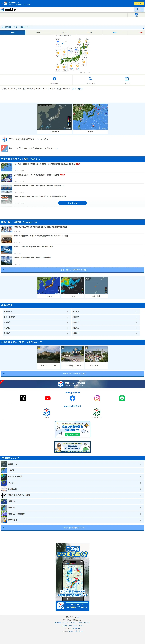Open the Facebook social icon
The width and height of the screenshot is (145, 644).
point(72,398)
